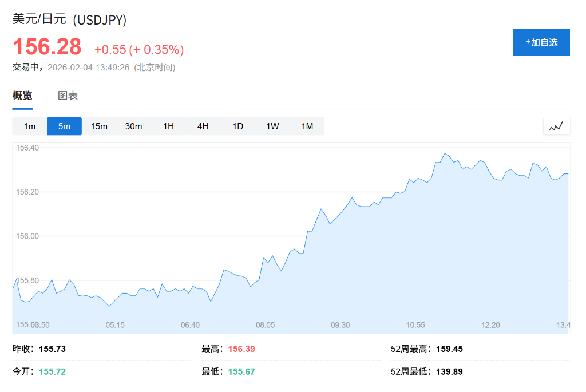Screen dimensions: 586x392
Task: Click the chart peak around 10:55
Action: [x=445, y=155]
